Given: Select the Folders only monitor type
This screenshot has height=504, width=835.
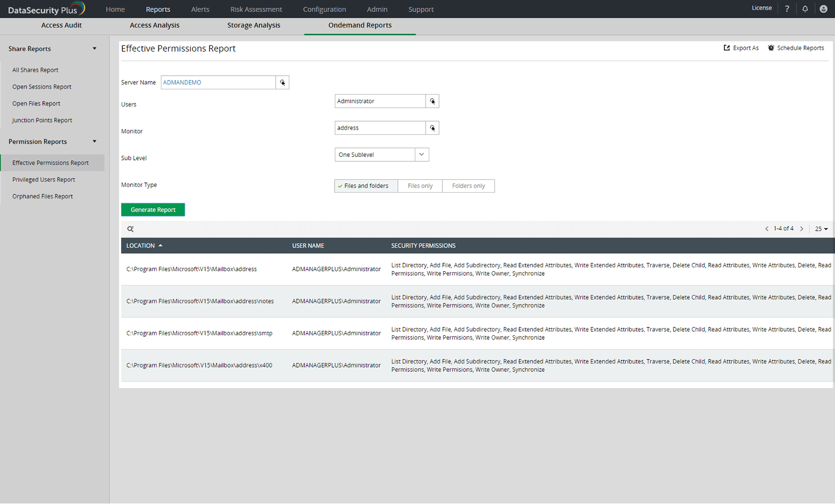Looking at the screenshot, I should 468,186.
